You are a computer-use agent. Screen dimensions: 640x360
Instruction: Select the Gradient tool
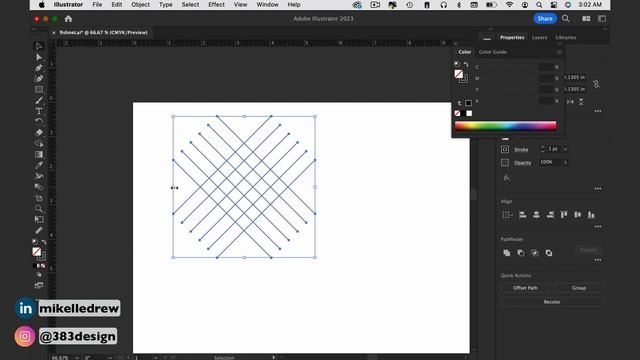39,154
